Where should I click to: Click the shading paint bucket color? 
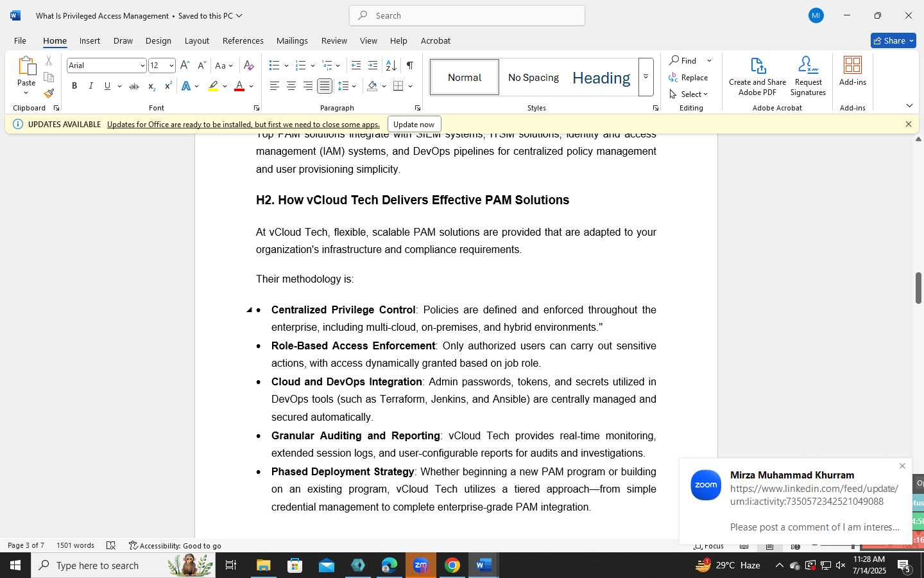(x=372, y=86)
